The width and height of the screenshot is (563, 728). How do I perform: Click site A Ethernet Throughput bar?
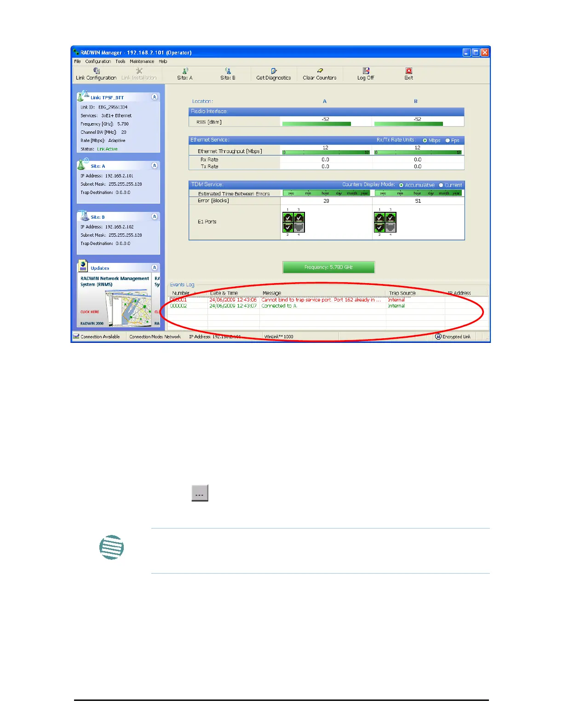[326, 153]
